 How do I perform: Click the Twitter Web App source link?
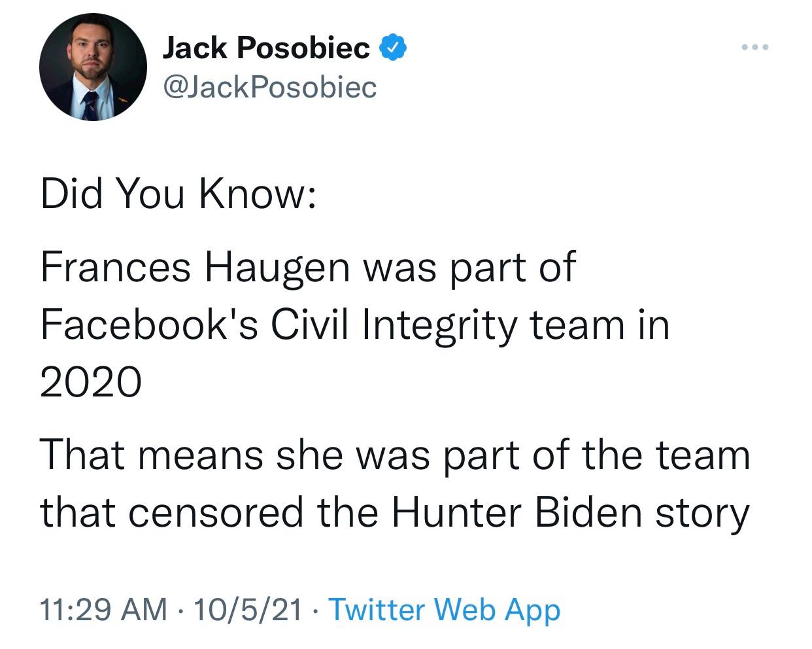point(444,610)
